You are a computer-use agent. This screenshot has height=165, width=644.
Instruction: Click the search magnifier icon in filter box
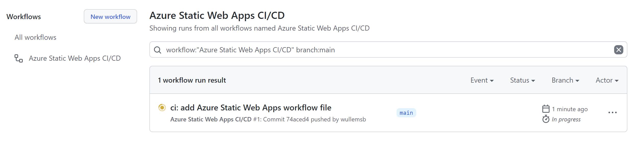[x=158, y=50]
